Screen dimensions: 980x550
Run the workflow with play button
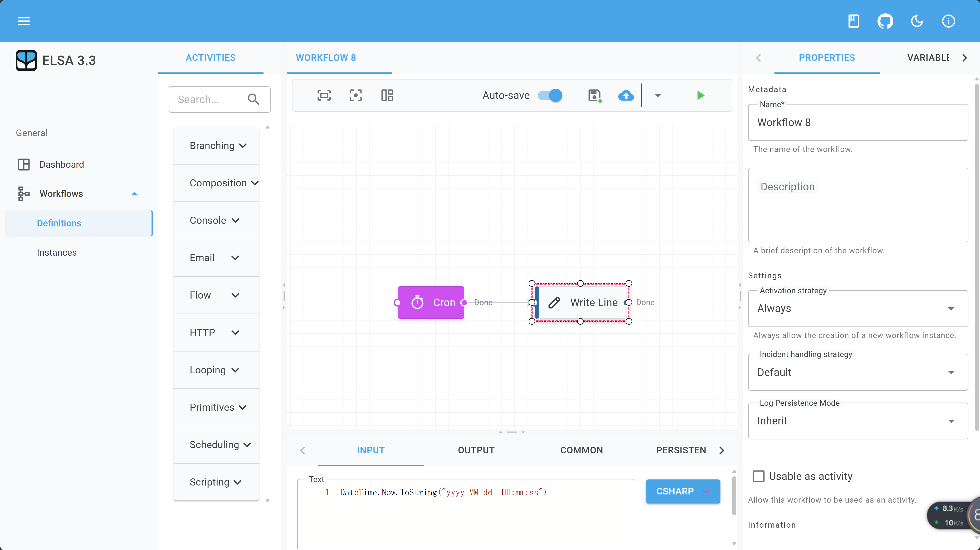click(700, 95)
